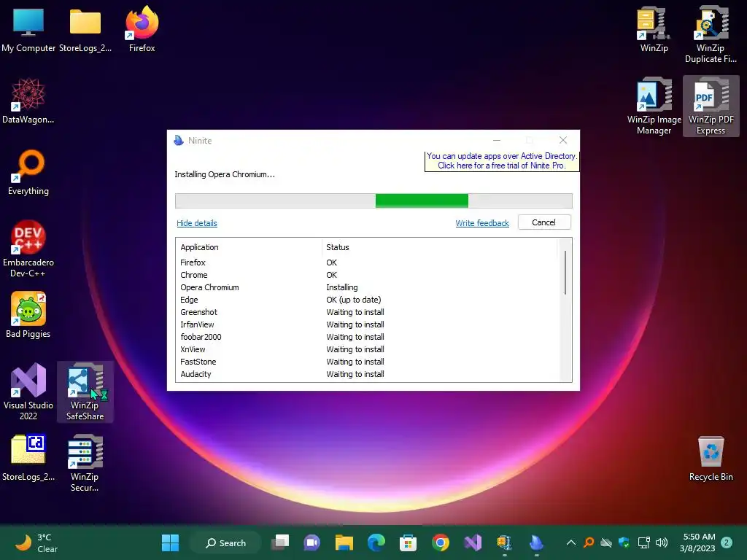Select the Audacity row
747x560 pixels.
(x=367, y=374)
